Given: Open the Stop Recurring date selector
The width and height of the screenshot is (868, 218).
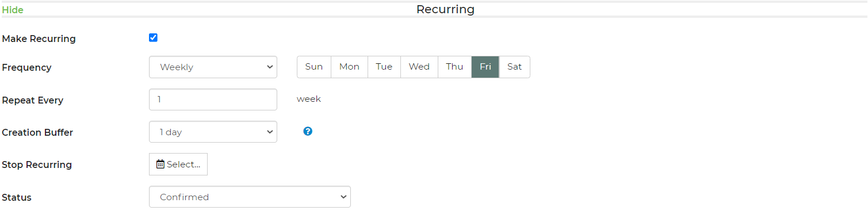Looking at the screenshot, I should click(x=178, y=164).
